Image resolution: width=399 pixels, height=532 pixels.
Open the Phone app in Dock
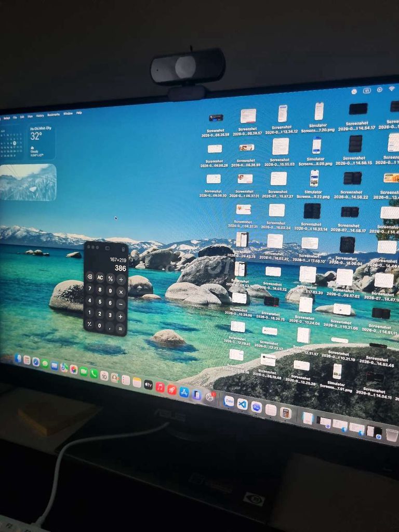[94, 373]
